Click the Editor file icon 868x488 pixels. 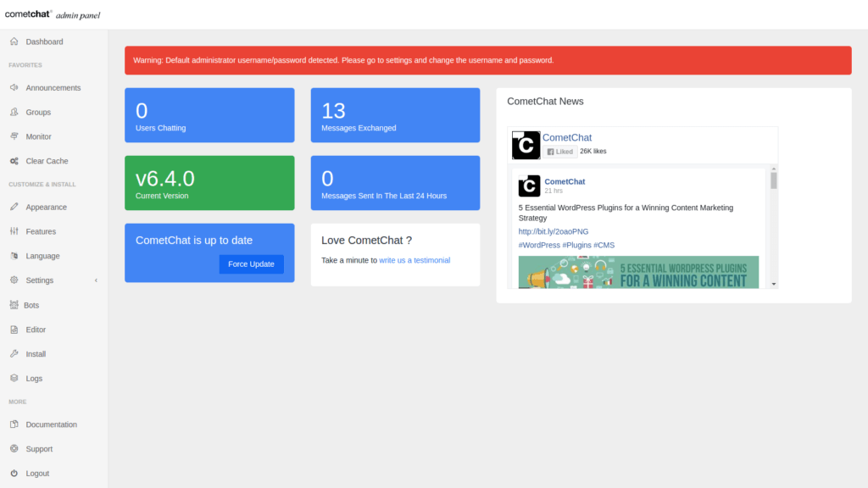(x=14, y=330)
